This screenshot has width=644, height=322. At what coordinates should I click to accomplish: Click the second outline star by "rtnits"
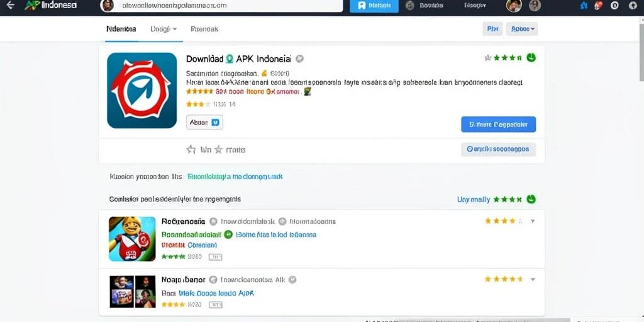click(x=218, y=150)
